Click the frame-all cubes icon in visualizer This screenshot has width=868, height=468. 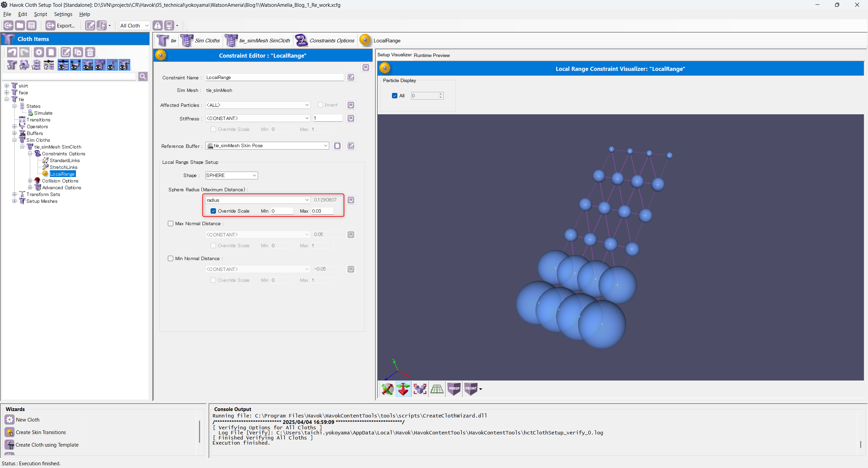(420, 389)
